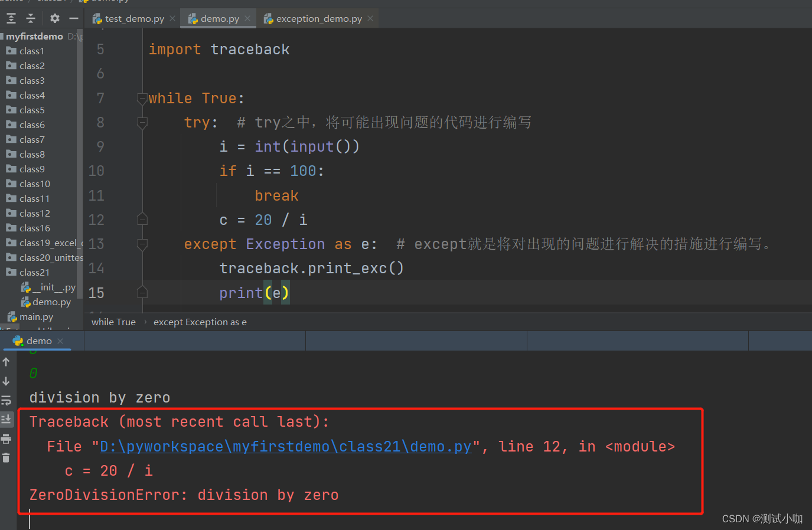The image size is (812, 530).
Task: Switch to the test_demo.py tab
Action: [132, 18]
